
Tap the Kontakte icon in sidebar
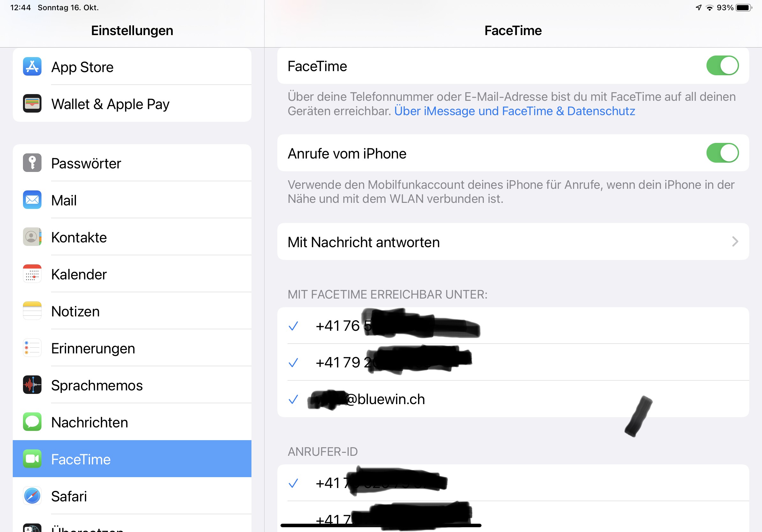tap(32, 237)
